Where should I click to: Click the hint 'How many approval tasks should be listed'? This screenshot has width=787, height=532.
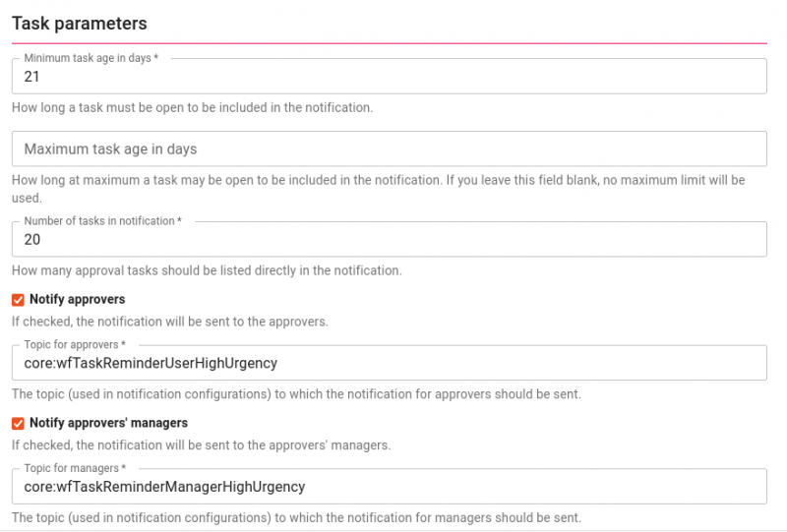pyautogui.click(x=207, y=270)
